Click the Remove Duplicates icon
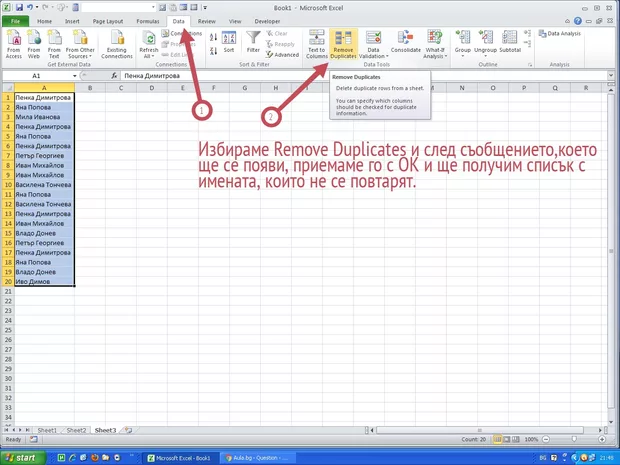This screenshot has width=620, height=465. [x=343, y=43]
